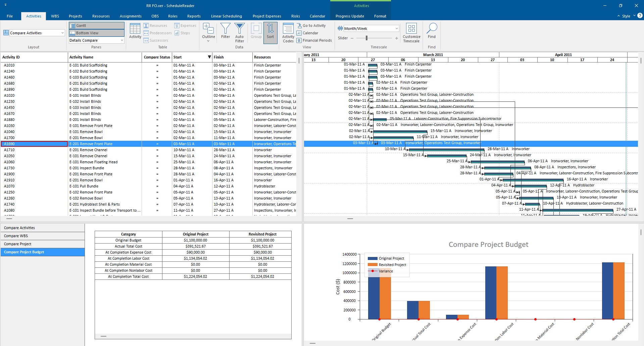Screen dimensions: 644x346
Task: Open the Find tool
Action: pyautogui.click(x=432, y=31)
